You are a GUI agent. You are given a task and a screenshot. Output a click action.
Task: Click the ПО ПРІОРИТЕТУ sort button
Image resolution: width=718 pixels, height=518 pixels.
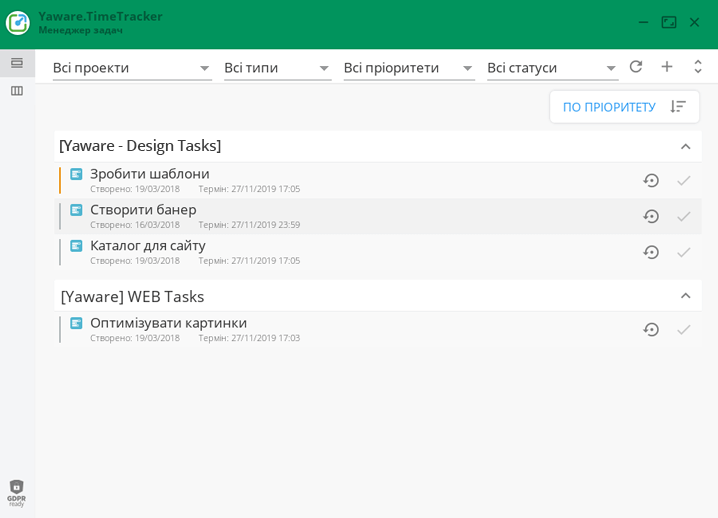624,107
